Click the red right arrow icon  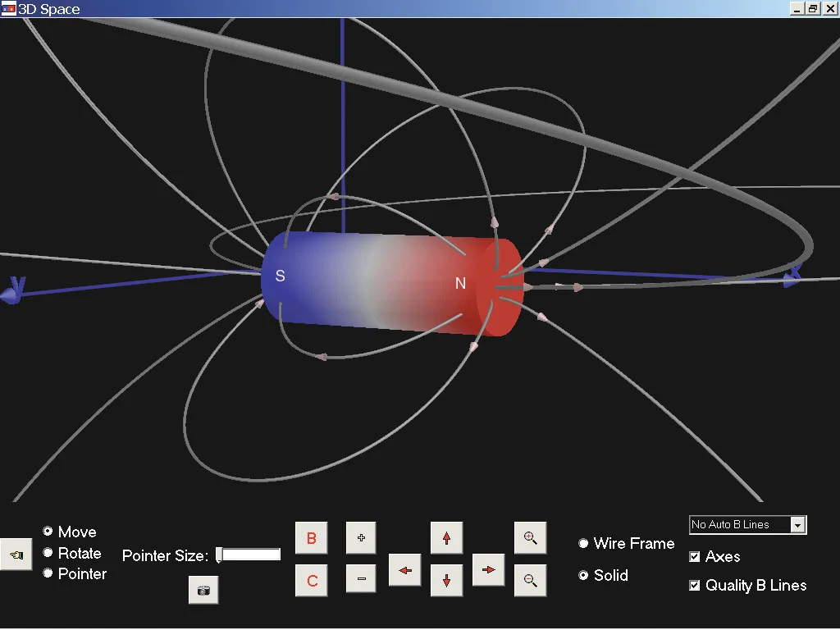pyautogui.click(x=488, y=570)
